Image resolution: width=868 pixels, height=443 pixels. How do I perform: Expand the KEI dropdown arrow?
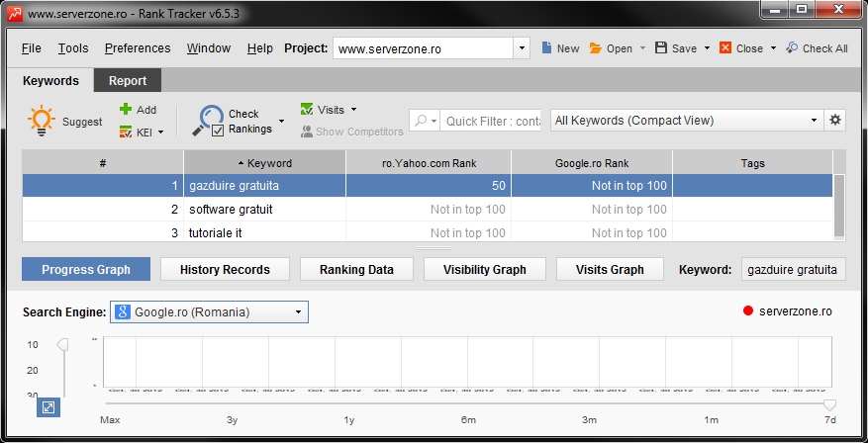click(x=161, y=133)
